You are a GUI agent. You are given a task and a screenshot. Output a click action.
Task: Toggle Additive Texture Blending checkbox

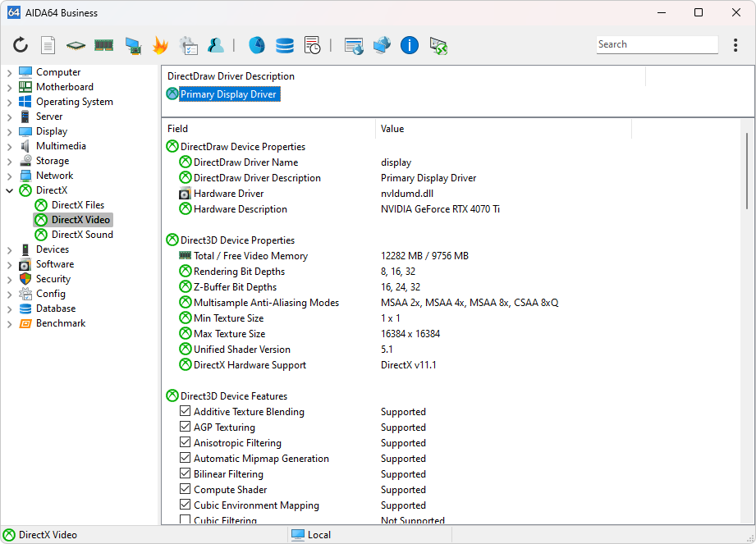pos(185,412)
